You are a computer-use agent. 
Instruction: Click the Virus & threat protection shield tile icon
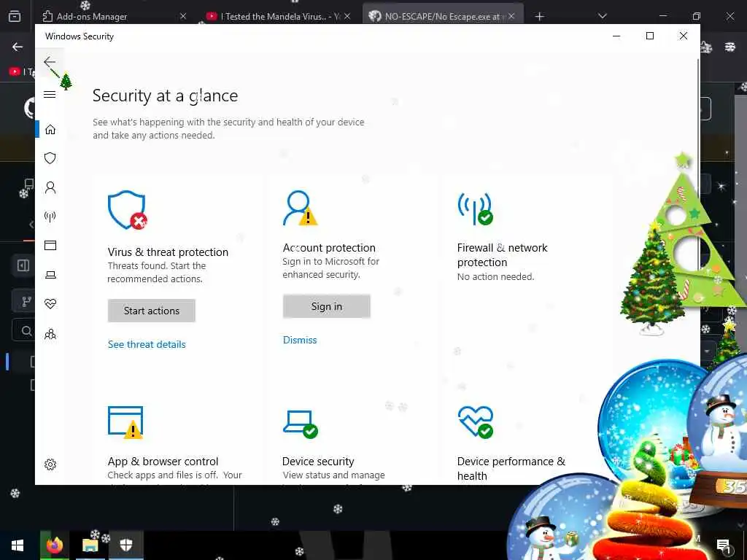click(x=127, y=210)
